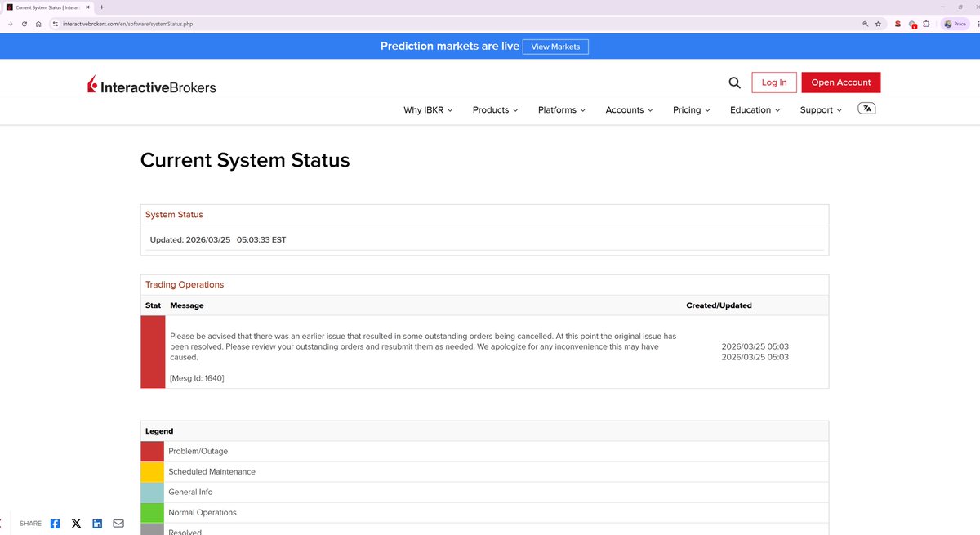This screenshot has width=980, height=535.
Task: Click extension icon with red badge
Action: tap(912, 25)
